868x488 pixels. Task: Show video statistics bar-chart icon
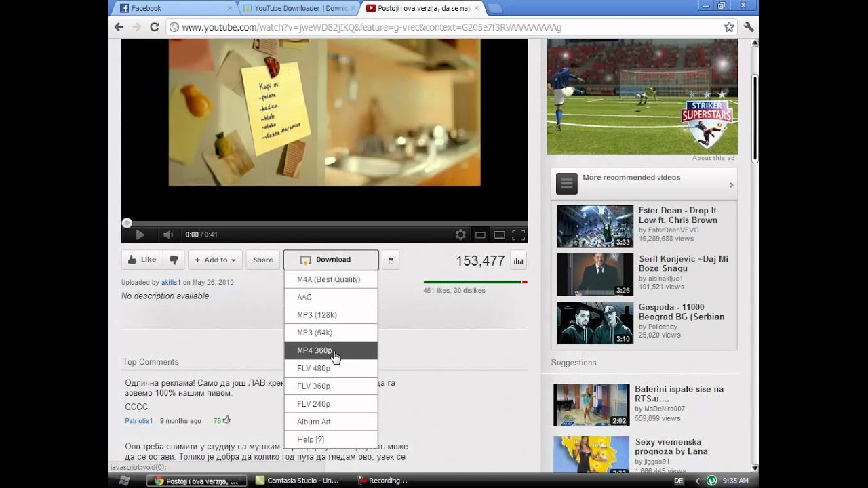click(518, 260)
